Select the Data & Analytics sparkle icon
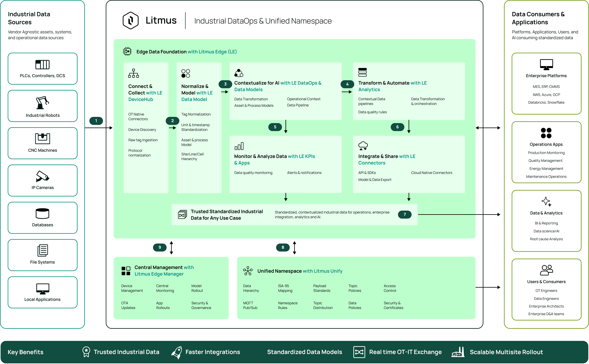The height and width of the screenshot is (364, 589). coord(546,202)
